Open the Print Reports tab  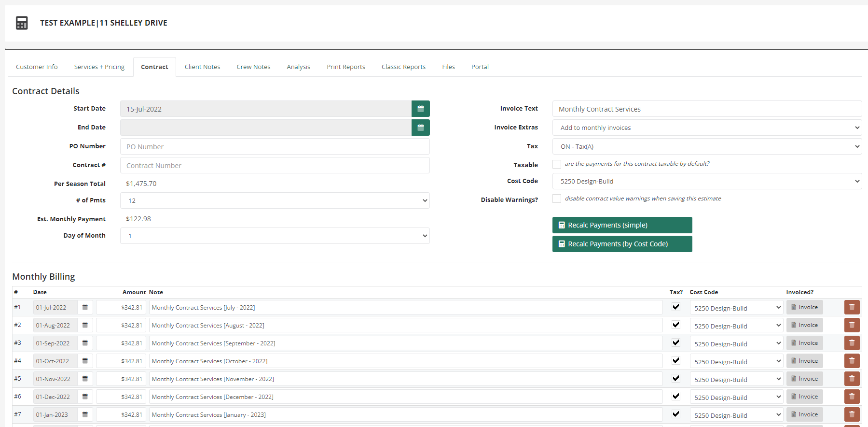(x=346, y=67)
